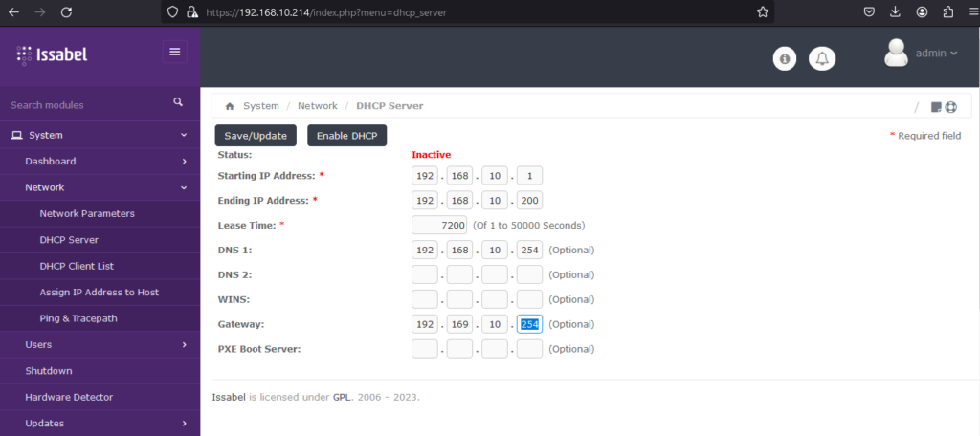
Task: Bookmark this page with star icon
Action: 763,12
